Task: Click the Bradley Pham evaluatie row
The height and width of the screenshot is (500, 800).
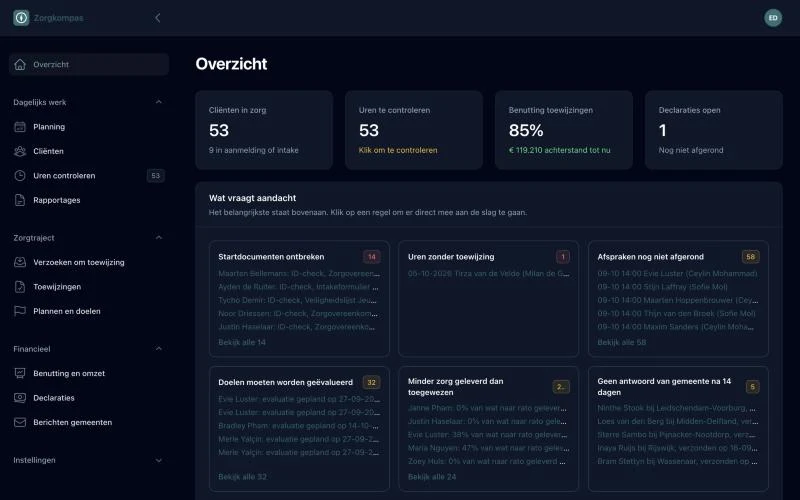Action: [x=299, y=426]
